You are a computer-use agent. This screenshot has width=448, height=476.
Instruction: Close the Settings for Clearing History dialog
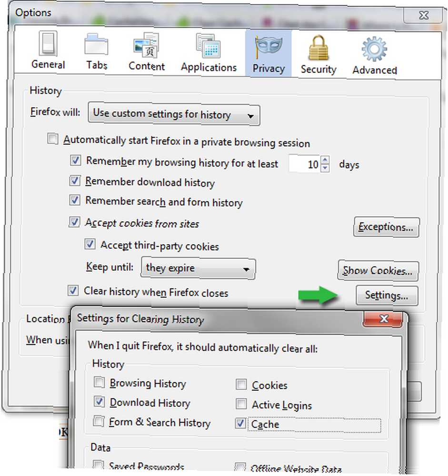[384, 319]
